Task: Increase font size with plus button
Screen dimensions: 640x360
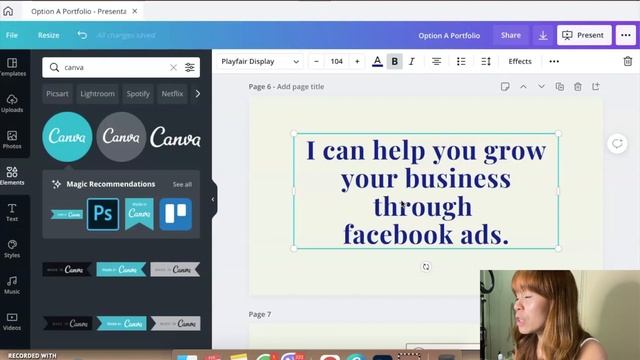Action: [357, 62]
